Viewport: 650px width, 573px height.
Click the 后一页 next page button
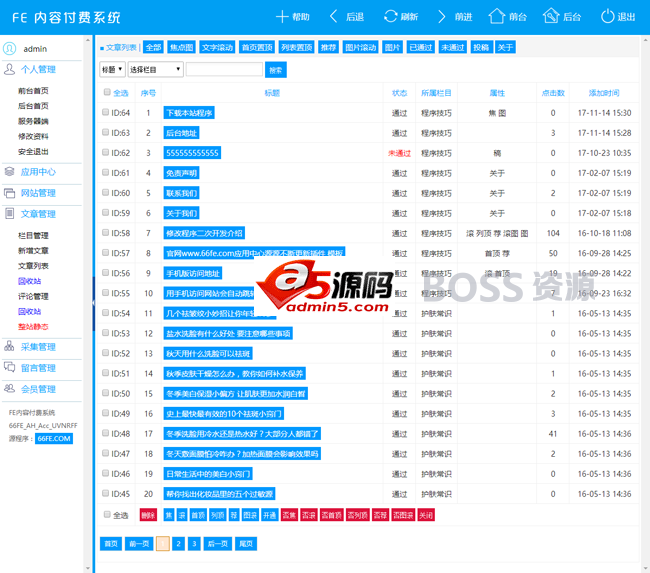click(217, 544)
